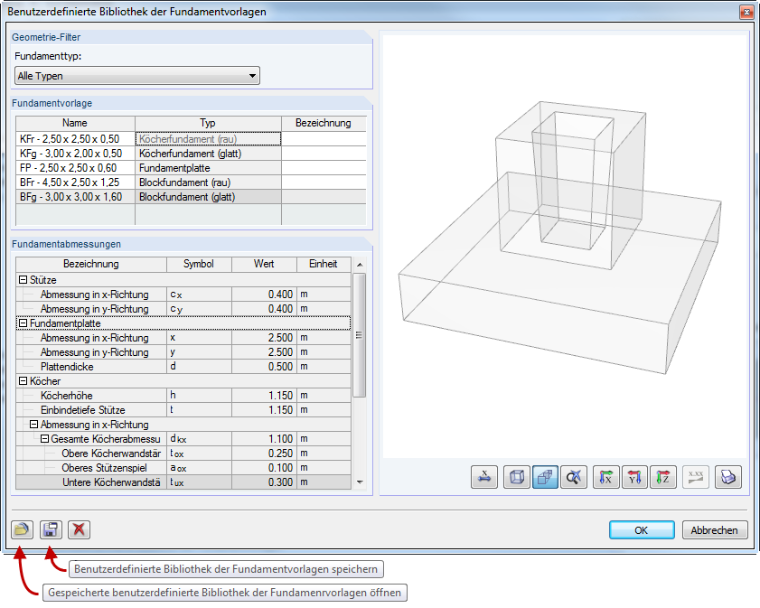Set view along Y axis

[634, 478]
